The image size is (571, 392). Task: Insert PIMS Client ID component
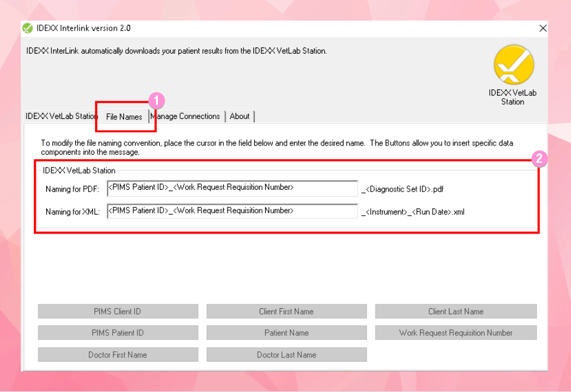point(118,311)
